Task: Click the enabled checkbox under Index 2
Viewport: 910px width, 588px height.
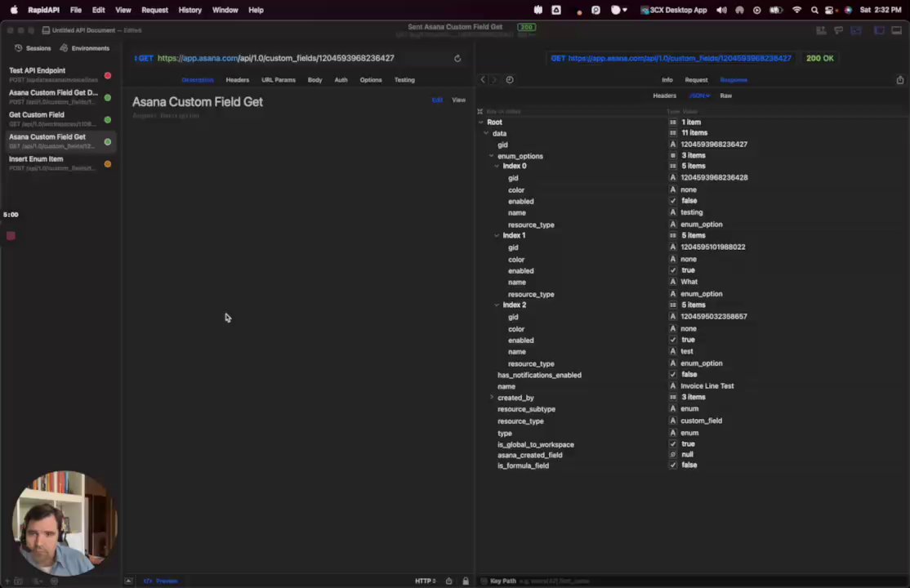Action: point(672,340)
